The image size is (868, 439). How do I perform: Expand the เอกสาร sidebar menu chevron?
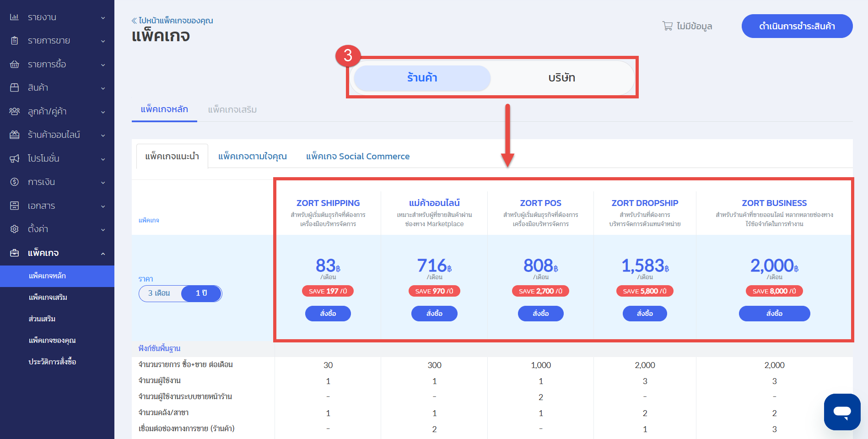tap(103, 206)
